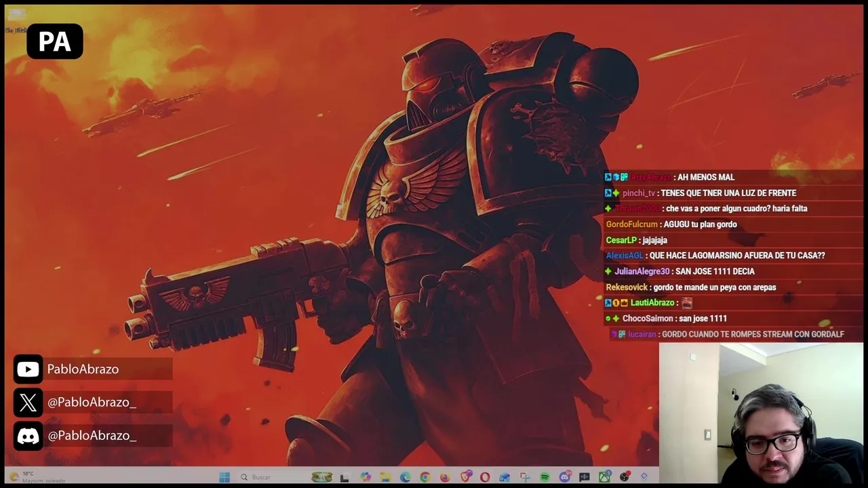The width and height of the screenshot is (868, 488).
Task: Click the emote image in LautiAbrazo's message
Action: 687,303
